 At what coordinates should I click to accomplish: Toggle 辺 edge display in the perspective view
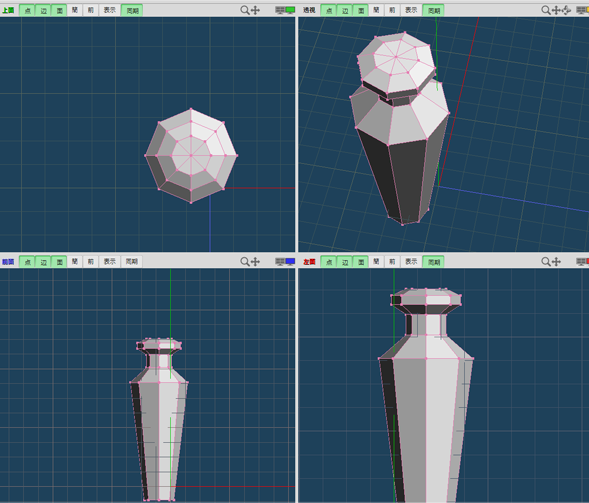345,11
